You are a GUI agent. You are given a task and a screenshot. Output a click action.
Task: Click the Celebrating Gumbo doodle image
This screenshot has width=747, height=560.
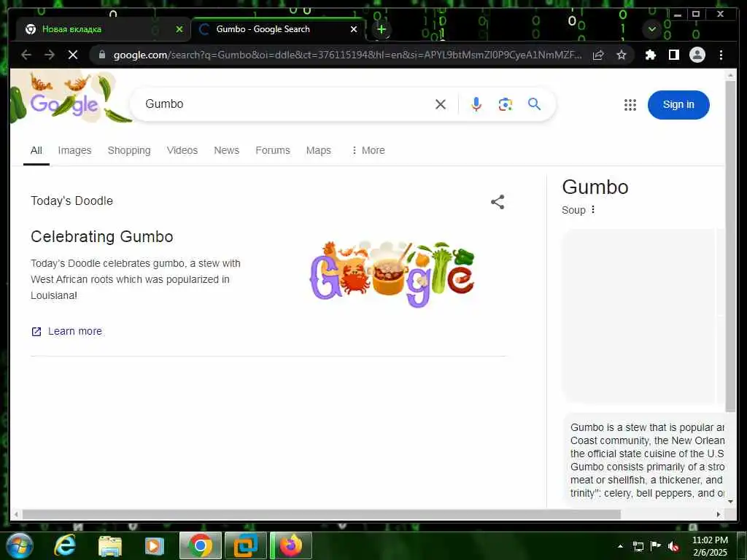392,274
